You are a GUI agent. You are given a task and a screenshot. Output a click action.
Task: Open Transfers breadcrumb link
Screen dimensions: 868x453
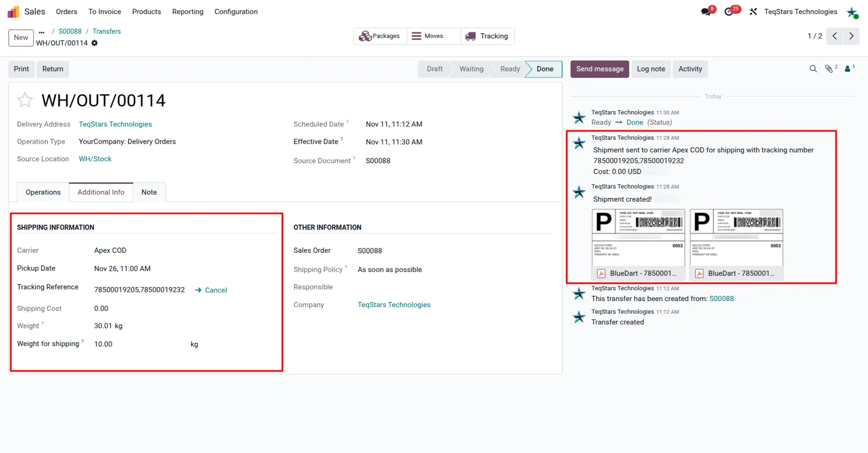pos(106,31)
